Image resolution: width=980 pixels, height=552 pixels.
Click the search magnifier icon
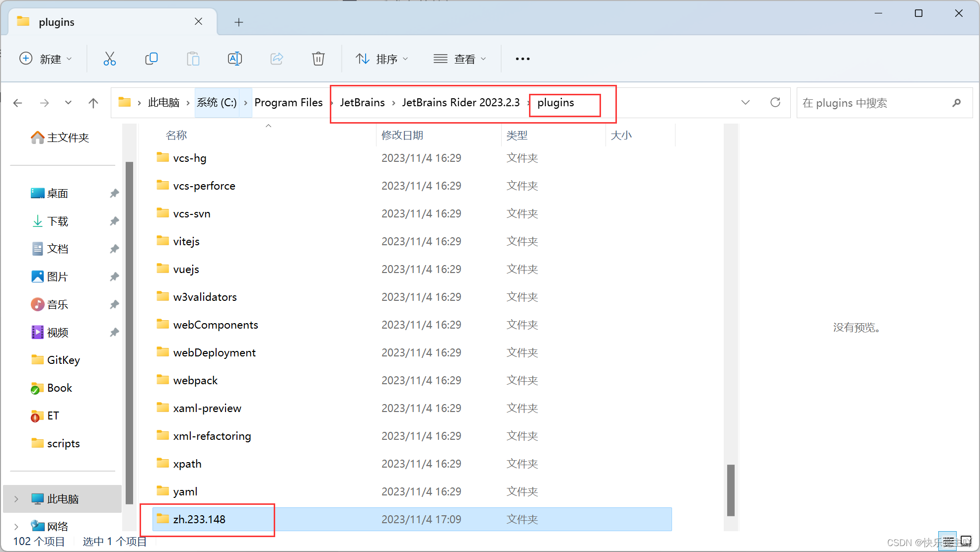[x=956, y=103]
